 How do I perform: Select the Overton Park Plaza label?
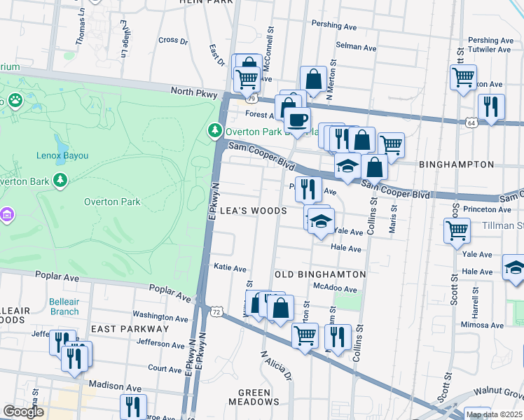(x=273, y=132)
